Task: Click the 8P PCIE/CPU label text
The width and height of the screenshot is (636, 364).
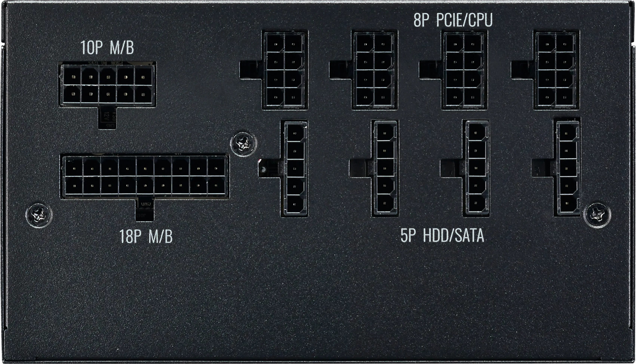Action: 453,20
